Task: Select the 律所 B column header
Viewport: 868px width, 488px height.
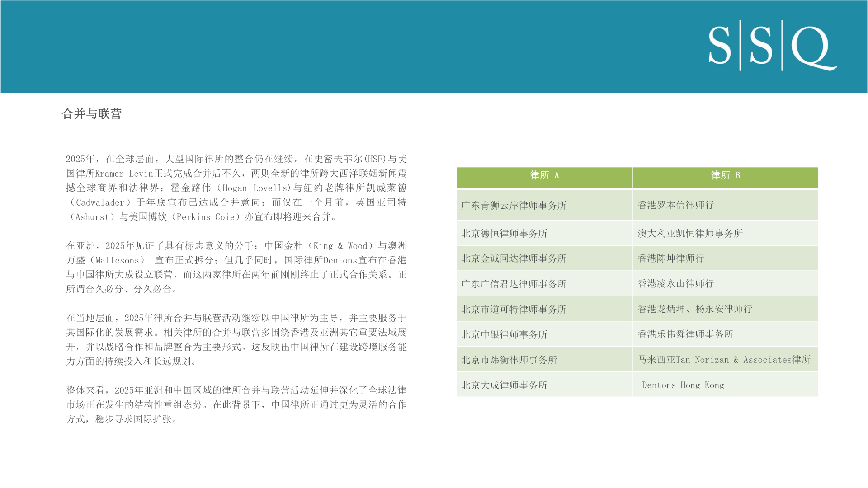Action: [725, 176]
